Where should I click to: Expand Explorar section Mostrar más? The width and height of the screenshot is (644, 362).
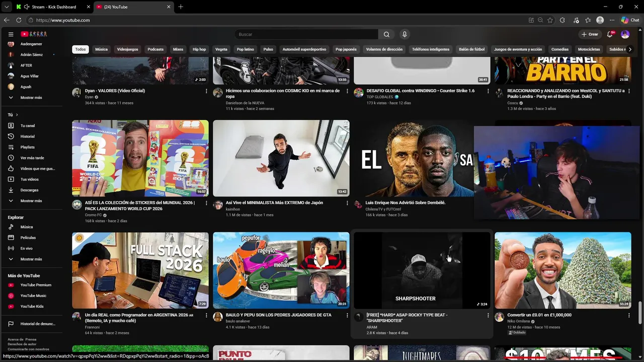(31, 259)
